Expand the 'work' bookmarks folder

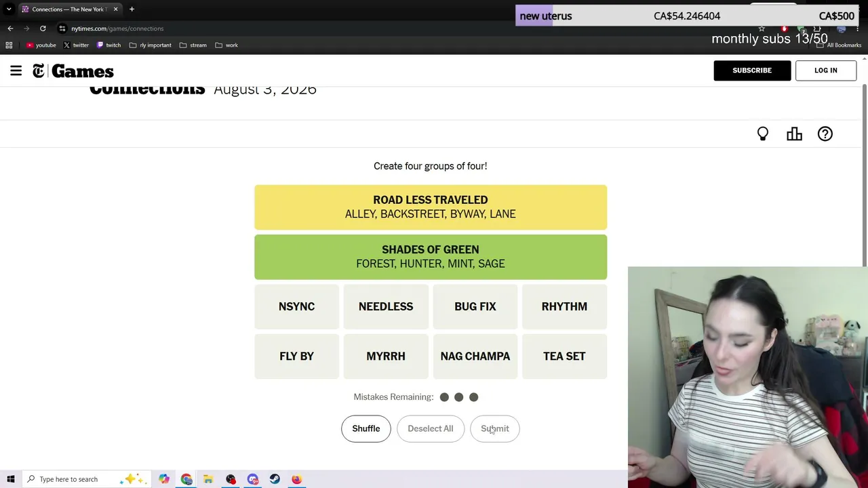226,45
